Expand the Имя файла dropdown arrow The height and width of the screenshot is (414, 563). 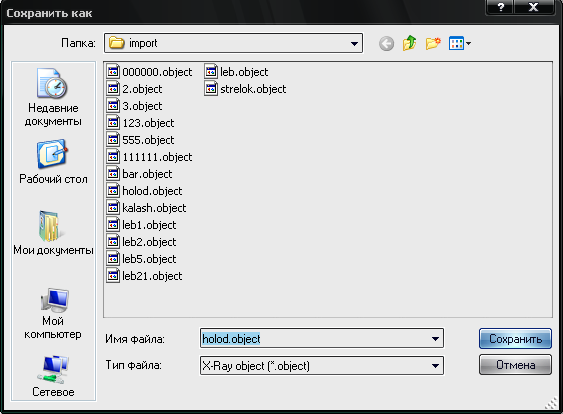(435, 339)
